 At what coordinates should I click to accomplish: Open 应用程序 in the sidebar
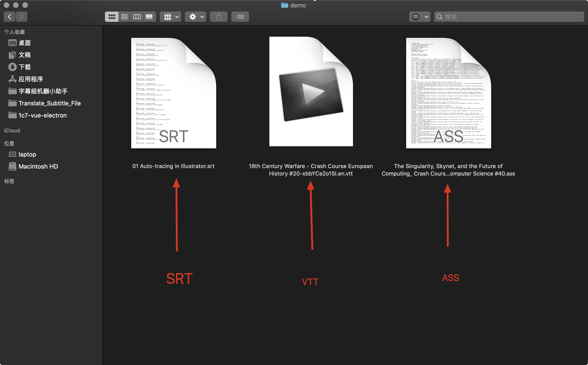coord(31,79)
